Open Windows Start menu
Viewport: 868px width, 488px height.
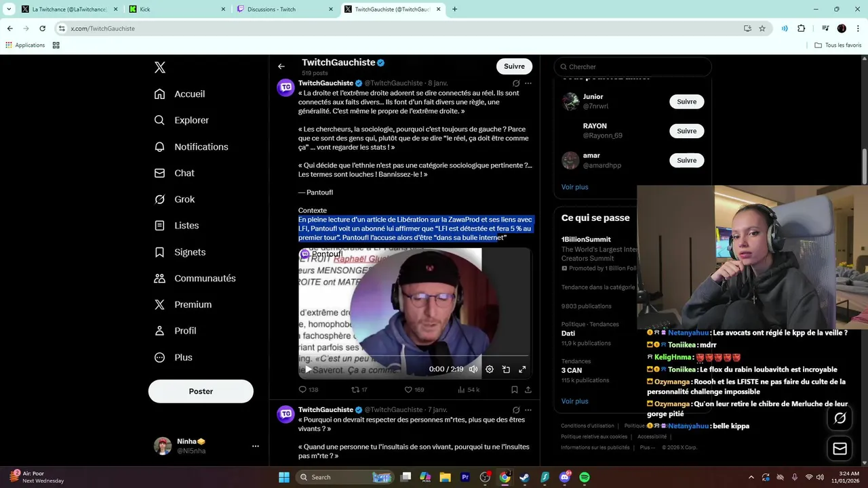(x=284, y=477)
